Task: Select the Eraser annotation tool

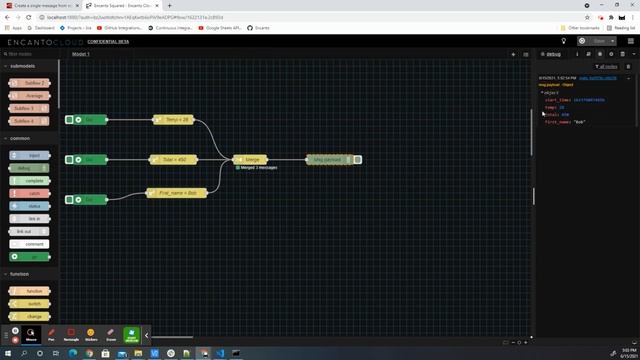Action: (x=111, y=334)
